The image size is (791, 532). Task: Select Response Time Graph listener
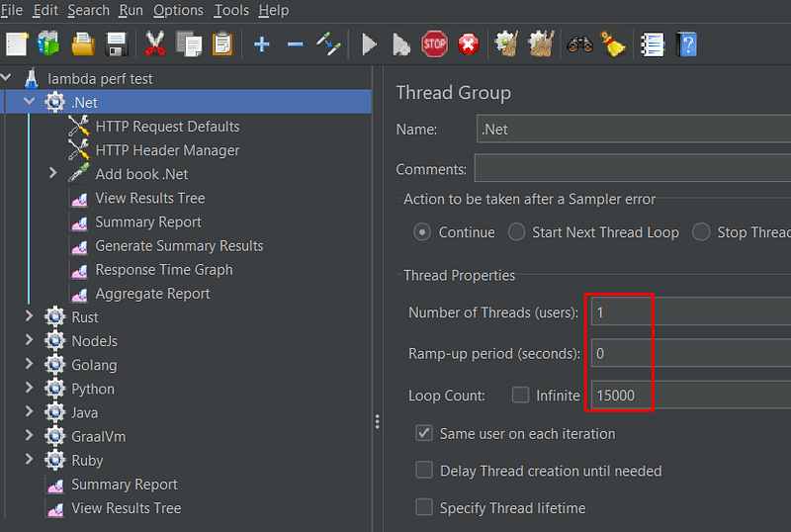(x=164, y=270)
